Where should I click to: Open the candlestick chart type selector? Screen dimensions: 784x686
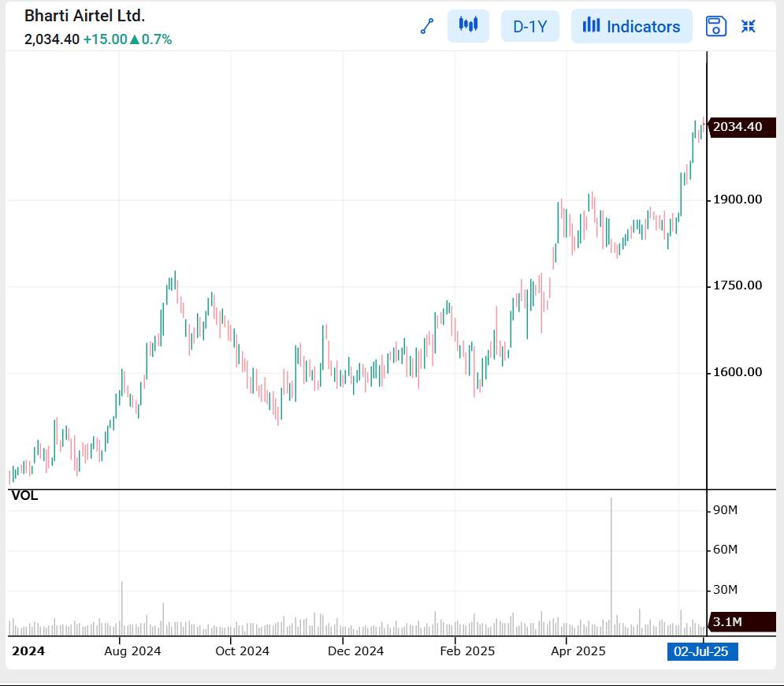coord(468,25)
